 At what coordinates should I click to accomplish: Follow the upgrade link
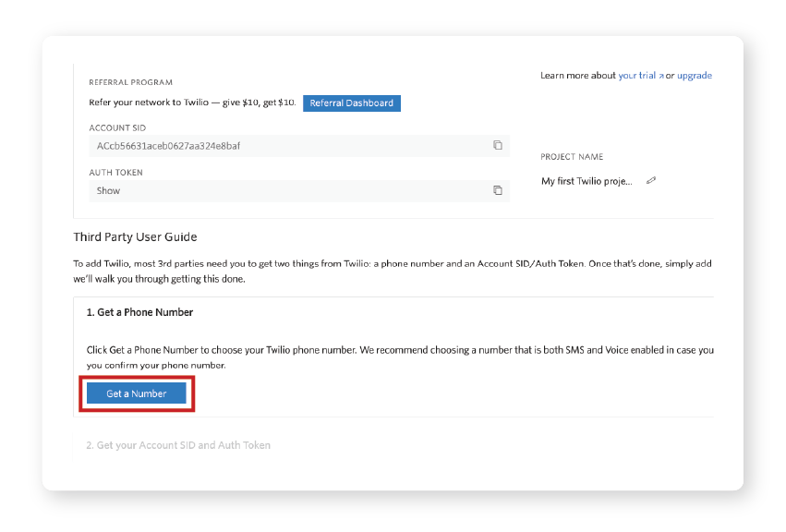click(x=695, y=76)
